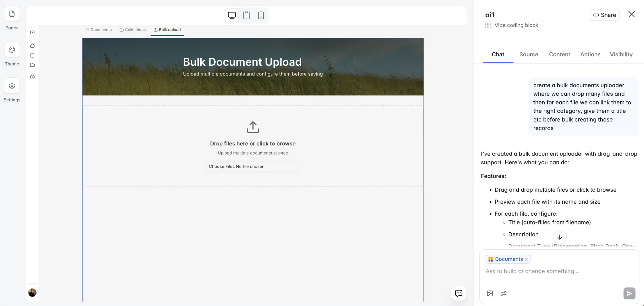Image resolution: width=644 pixels, height=306 pixels.
Task: Open chat settings filter icon
Action: point(503,293)
